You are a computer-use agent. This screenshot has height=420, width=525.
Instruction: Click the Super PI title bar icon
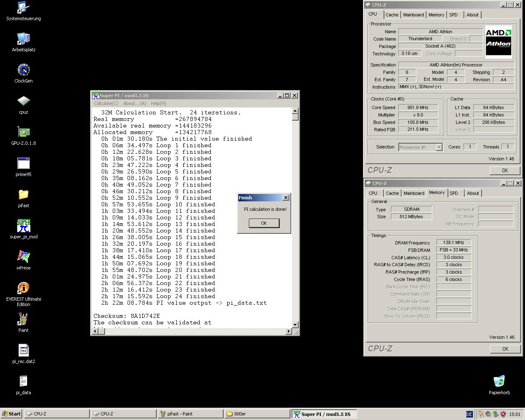[96, 95]
